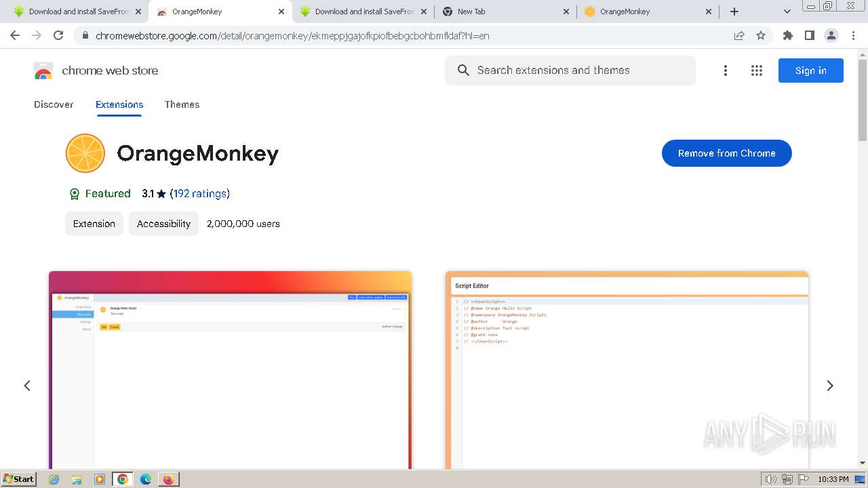Open the web store more options dots
This screenshot has width=868, height=488.
coord(725,70)
